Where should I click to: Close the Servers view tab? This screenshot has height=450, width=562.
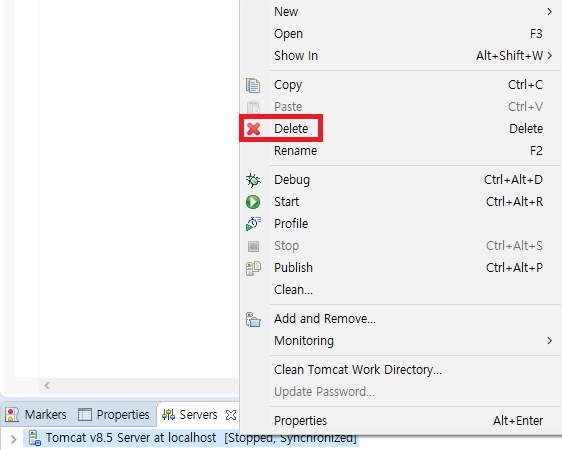point(231,415)
